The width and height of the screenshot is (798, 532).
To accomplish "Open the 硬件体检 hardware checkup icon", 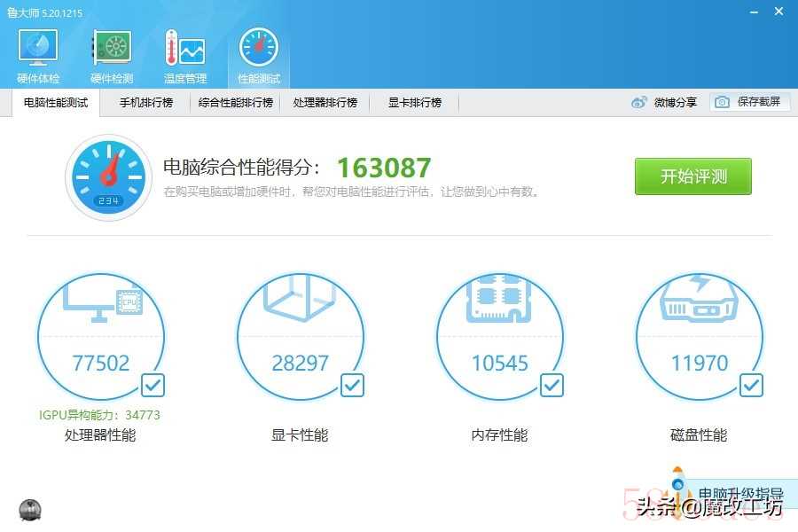I will (38, 56).
